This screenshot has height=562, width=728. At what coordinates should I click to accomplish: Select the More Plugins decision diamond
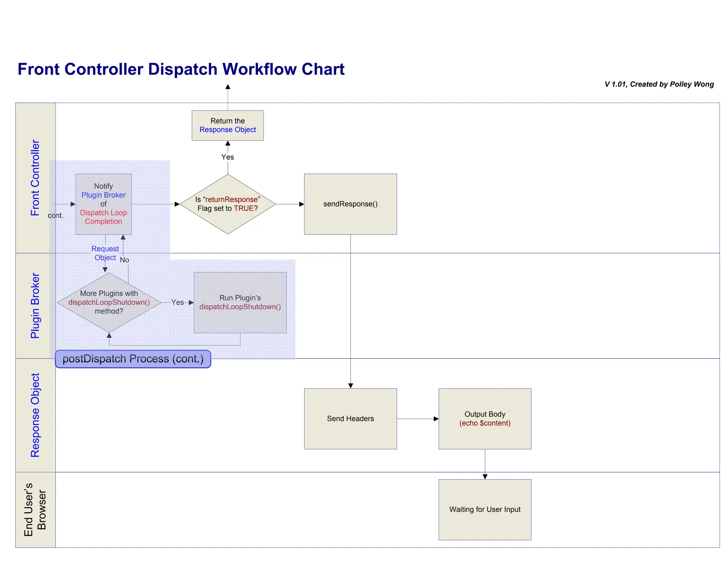coord(109,302)
